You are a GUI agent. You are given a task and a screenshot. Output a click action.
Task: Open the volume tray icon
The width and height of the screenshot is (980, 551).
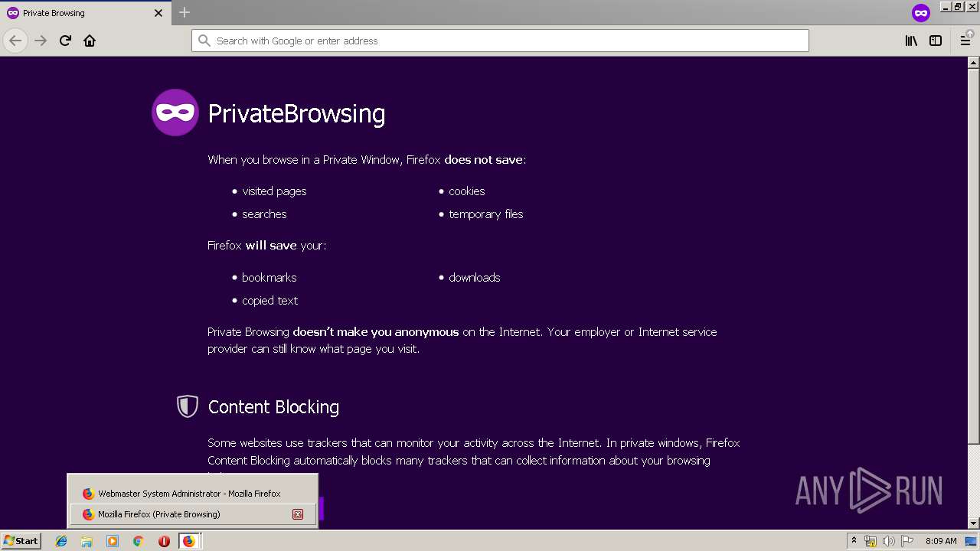tap(888, 541)
